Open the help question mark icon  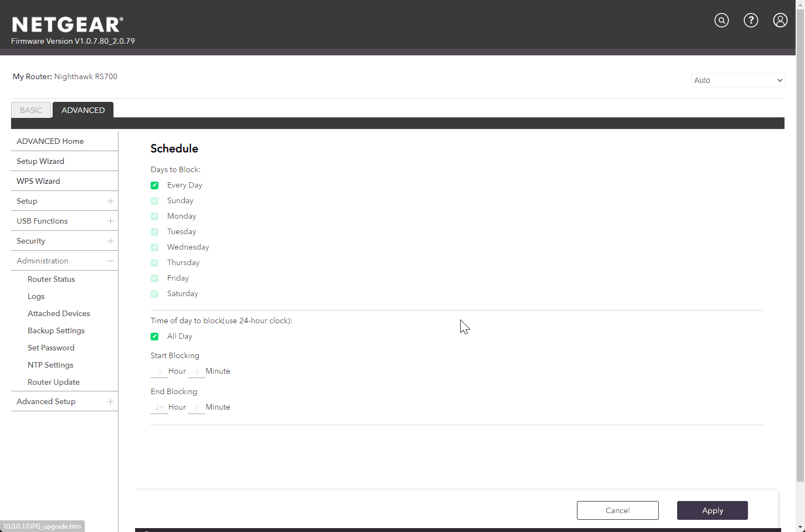(751, 20)
